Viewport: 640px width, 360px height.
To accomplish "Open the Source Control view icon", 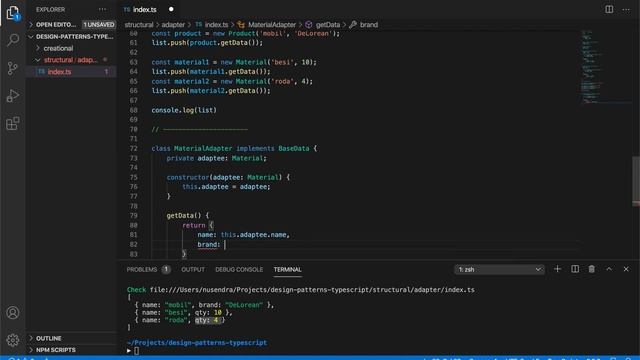I will pyautogui.click(x=13, y=68).
